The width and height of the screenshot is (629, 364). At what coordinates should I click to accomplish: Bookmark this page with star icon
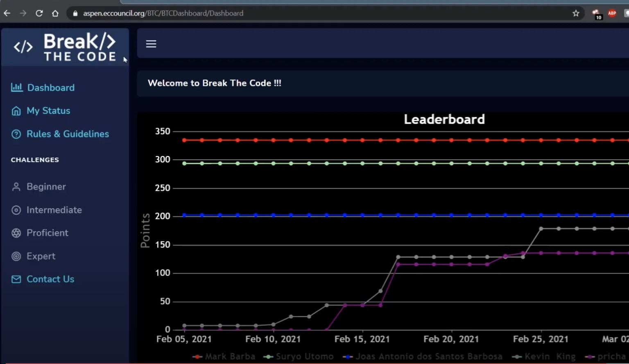pyautogui.click(x=576, y=13)
